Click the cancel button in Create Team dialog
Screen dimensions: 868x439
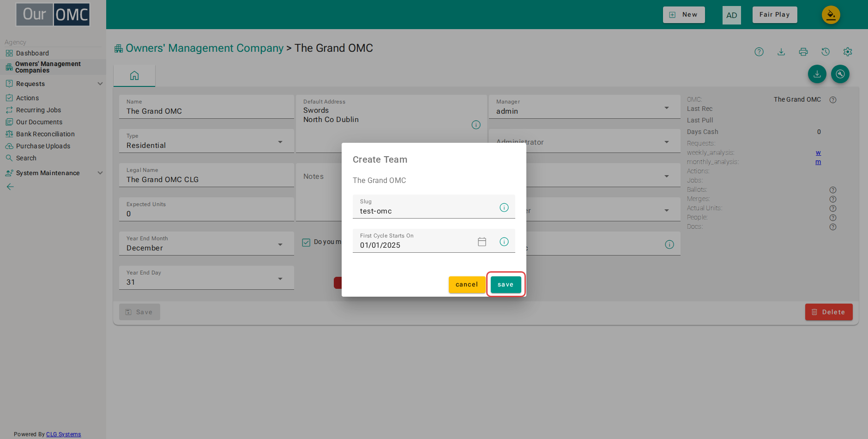(x=467, y=285)
